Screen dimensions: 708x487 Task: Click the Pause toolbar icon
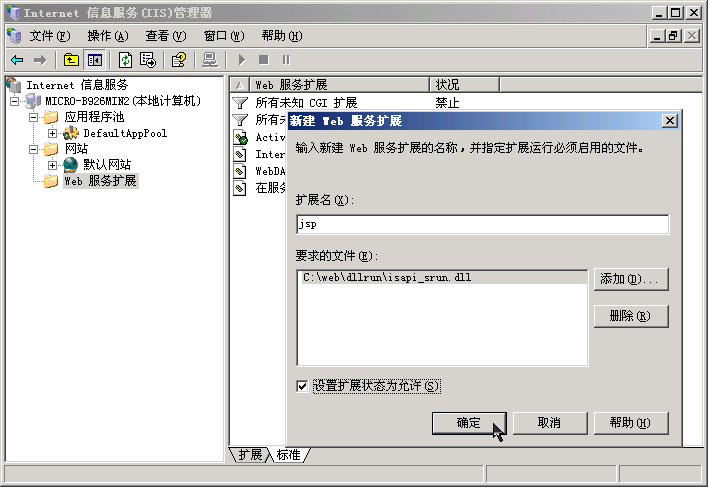pos(286,60)
